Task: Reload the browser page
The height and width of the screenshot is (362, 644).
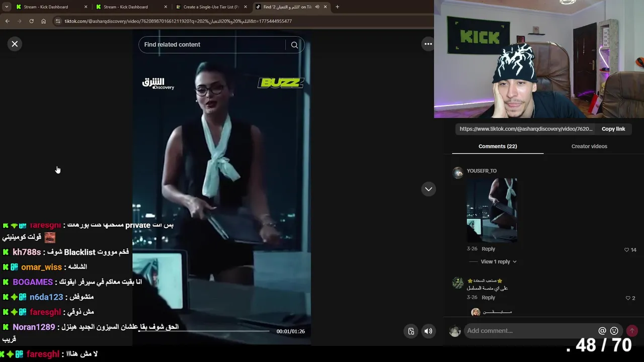Action: 31,21
